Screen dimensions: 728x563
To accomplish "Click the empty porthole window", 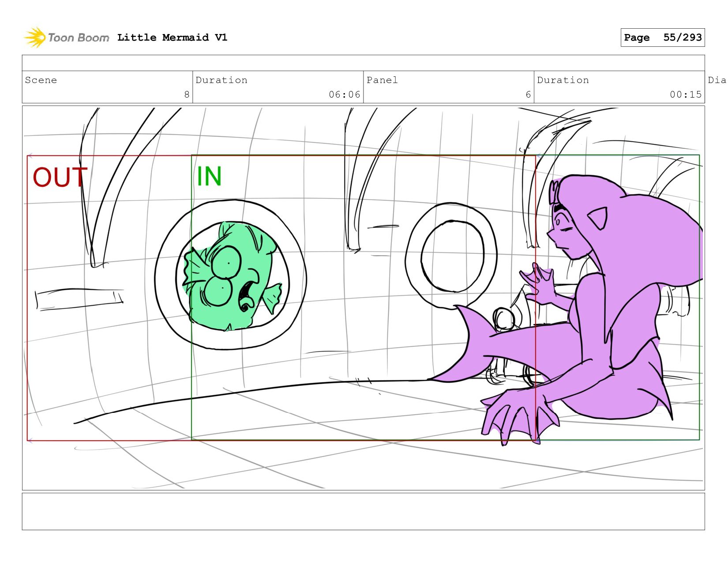I will tap(451, 256).
